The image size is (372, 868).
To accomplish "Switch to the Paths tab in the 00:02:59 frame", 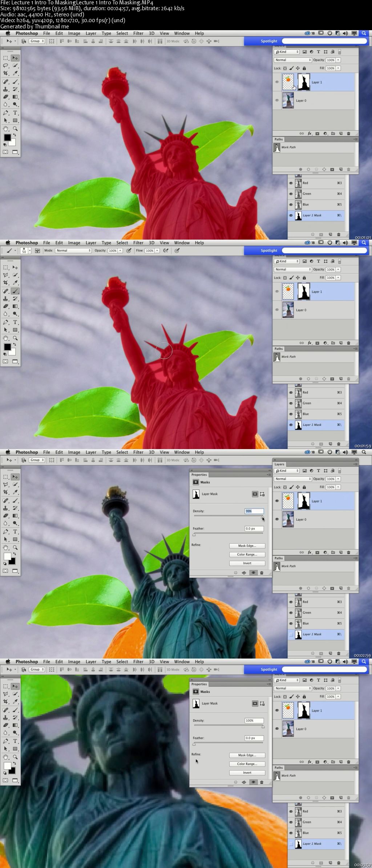I will tap(279, 558).
